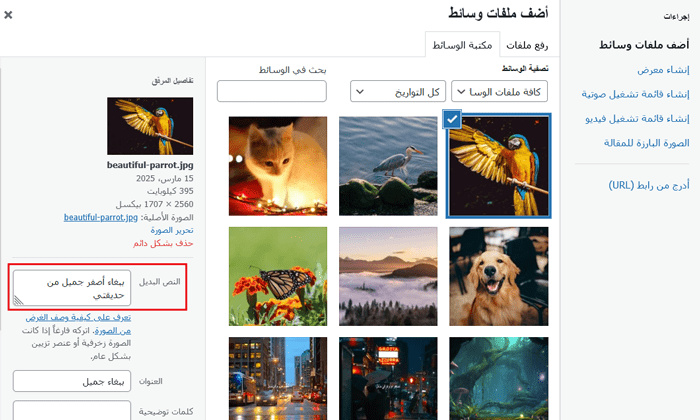The width and height of the screenshot is (700, 420).
Task: Select the parrot thumbnail in the grid
Action: (499, 166)
